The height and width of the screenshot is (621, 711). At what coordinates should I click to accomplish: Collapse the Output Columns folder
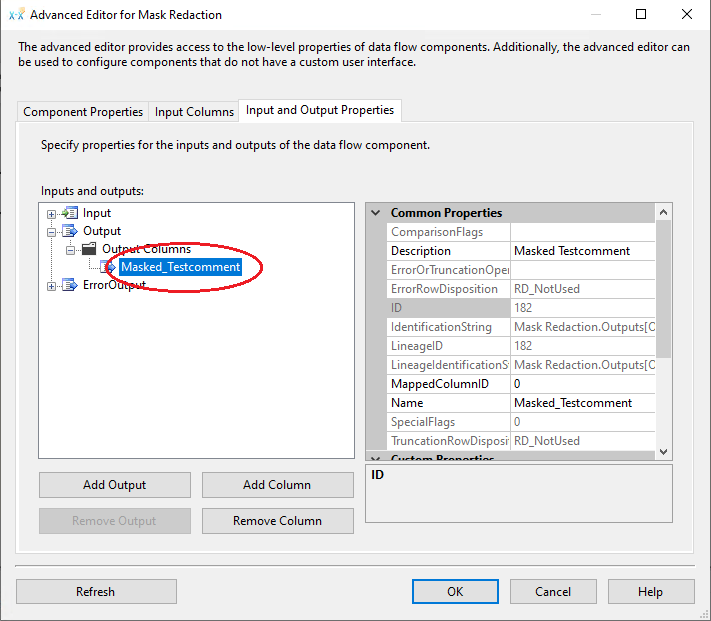click(x=71, y=250)
